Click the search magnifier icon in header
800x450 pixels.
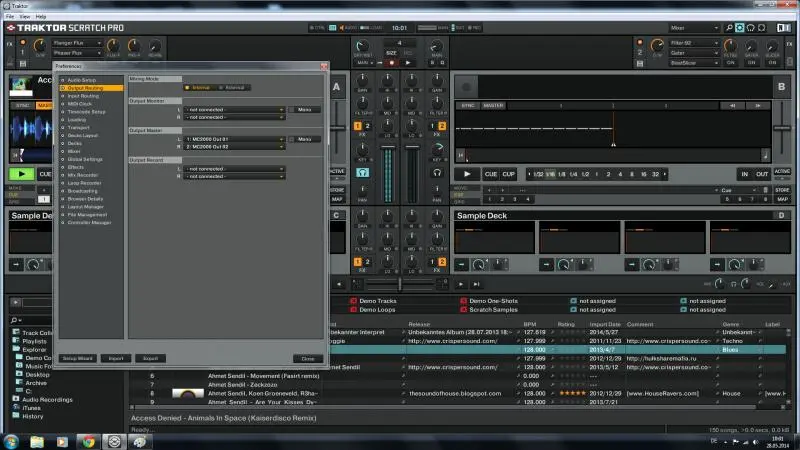[727, 28]
